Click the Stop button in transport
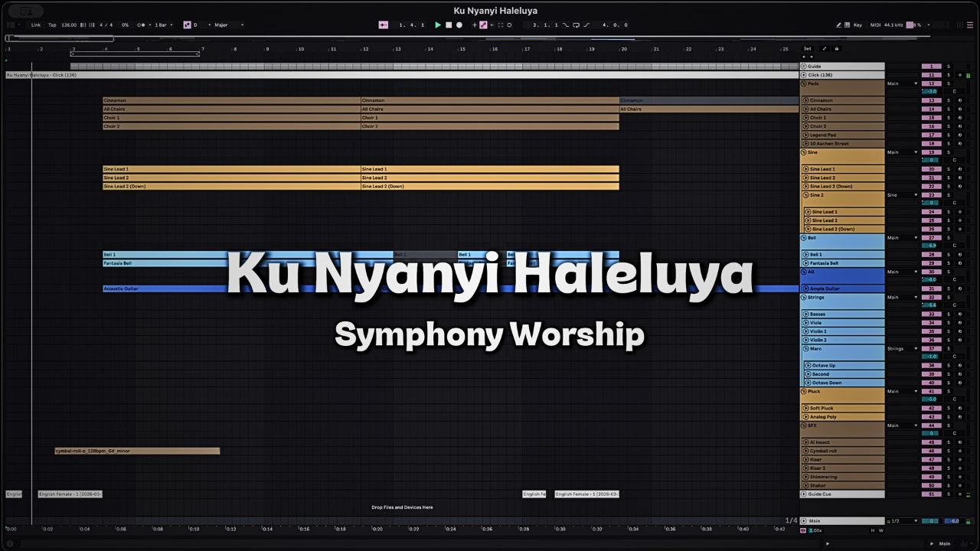980x551 pixels. [x=449, y=25]
